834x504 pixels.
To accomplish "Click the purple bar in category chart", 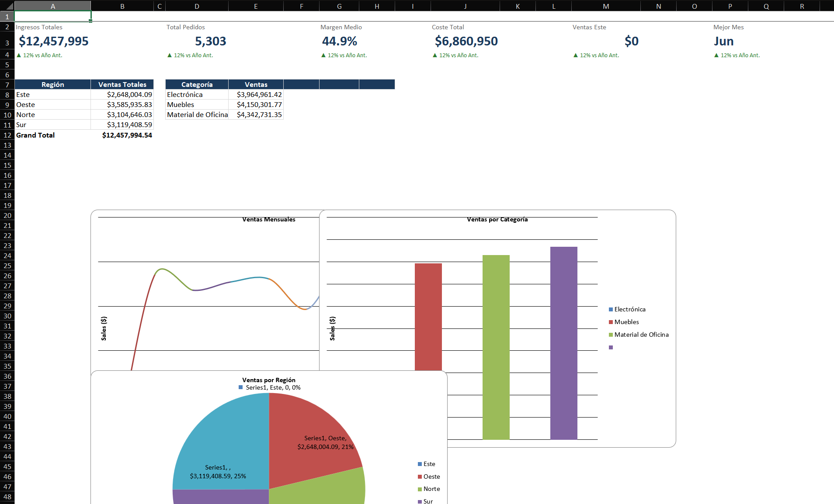I will pyautogui.click(x=564, y=343).
